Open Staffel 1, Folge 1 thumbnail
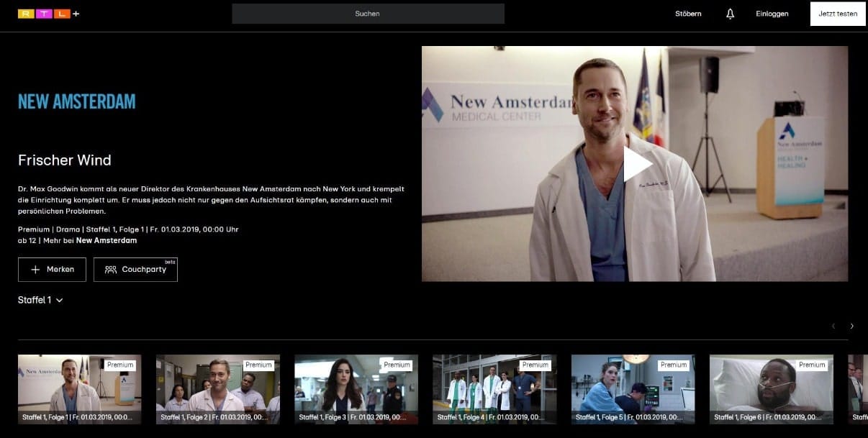This screenshot has height=438, width=868. pyautogui.click(x=79, y=389)
